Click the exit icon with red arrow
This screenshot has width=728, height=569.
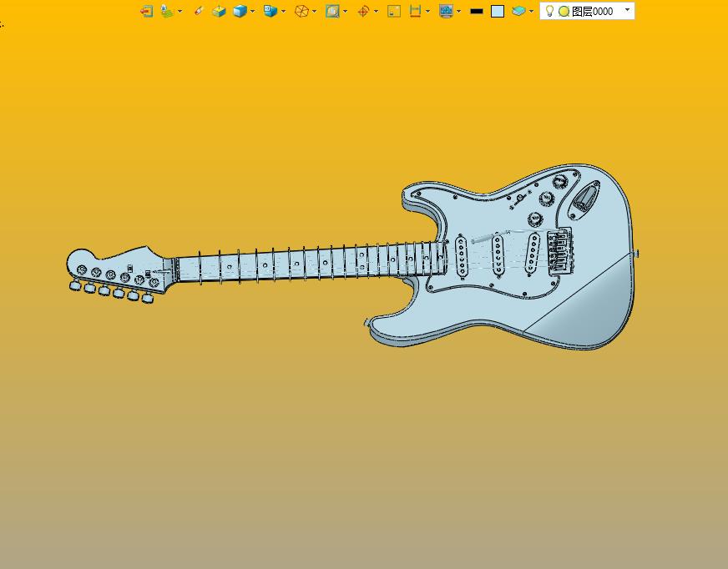(147, 11)
